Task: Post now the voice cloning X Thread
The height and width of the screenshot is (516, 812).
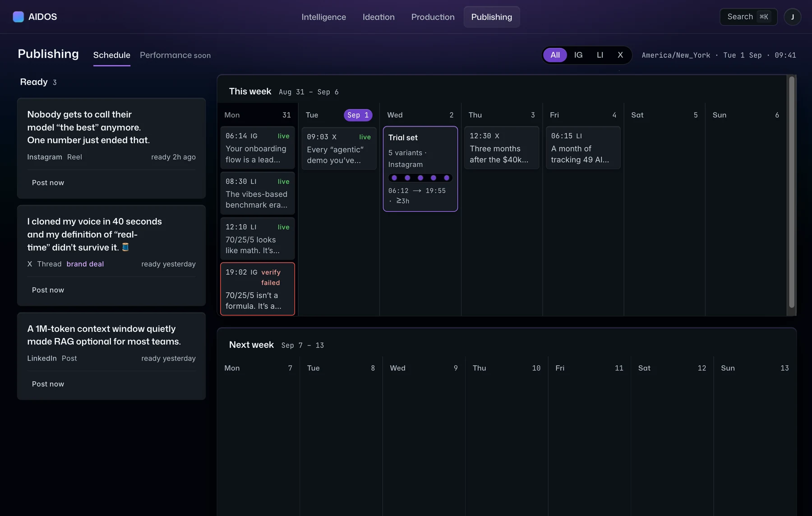Action: point(48,290)
